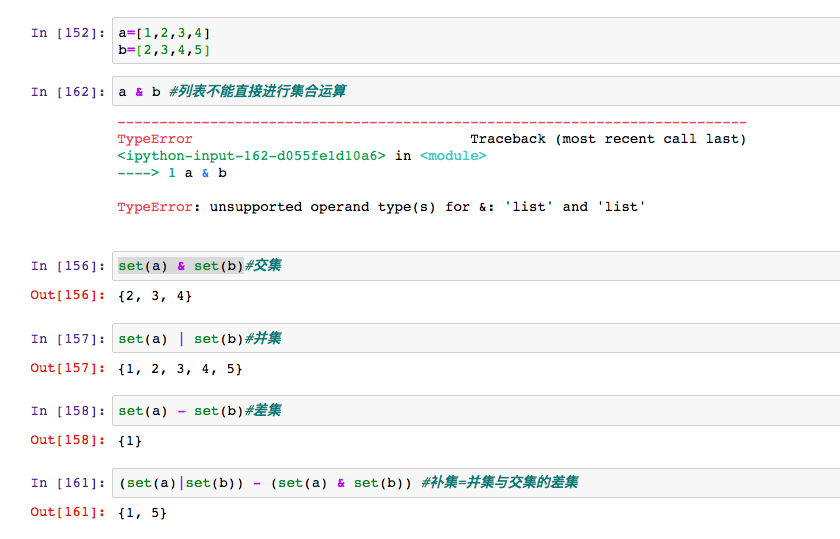This screenshot has width=840, height=539.
Task: Focus the set(a) & set(b) intersection cell
Action: 476,266
